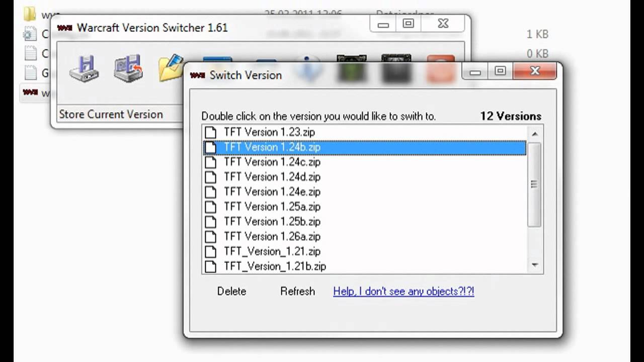The width and height of the screenshot is (644, 362).
Task: Select TFT Version 1.24e.zip entry
Action: tap(364, 192)
